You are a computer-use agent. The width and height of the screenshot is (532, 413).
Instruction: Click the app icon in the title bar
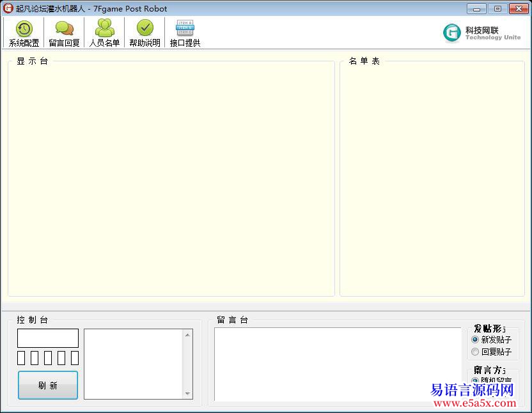pos(8,8)
